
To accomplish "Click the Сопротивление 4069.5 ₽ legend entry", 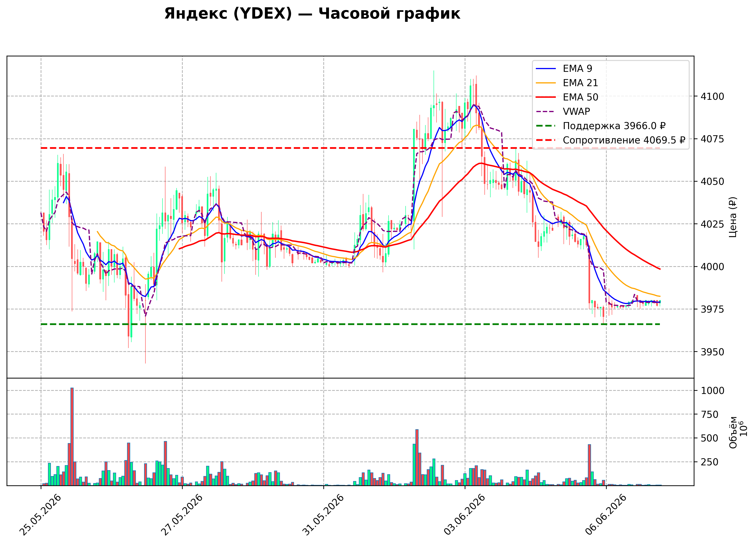I will [x=624, y=140].
